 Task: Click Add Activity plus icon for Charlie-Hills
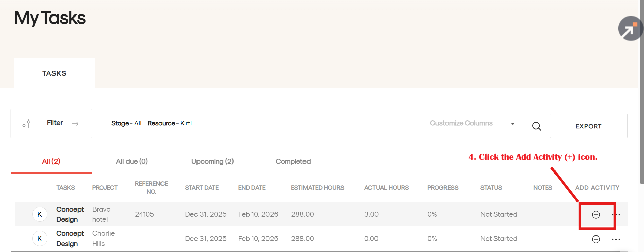[x=596, y=239]
